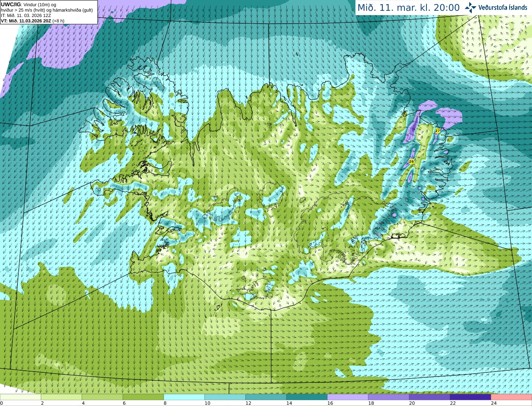Viewport: 532px width, 406px height.
Task: Click the legend scale value '8'
Action: click(x=165, y=403)
